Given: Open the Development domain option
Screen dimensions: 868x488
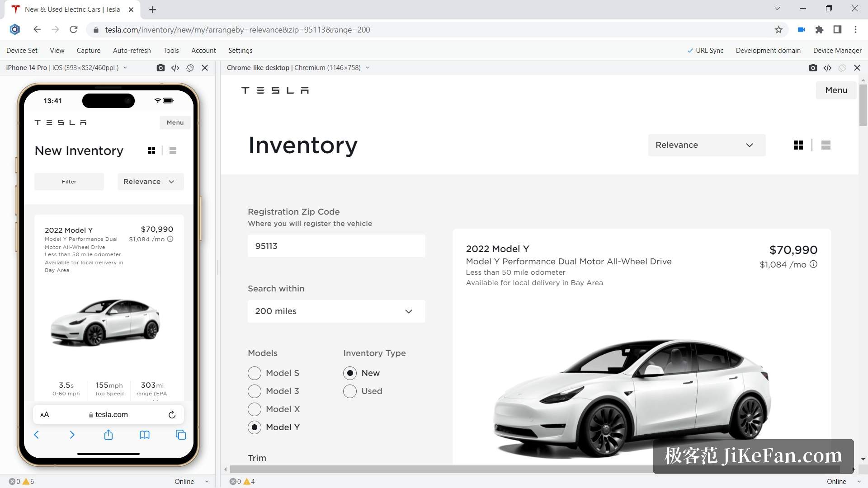Looking at the screenshot, I should (768, 51).
